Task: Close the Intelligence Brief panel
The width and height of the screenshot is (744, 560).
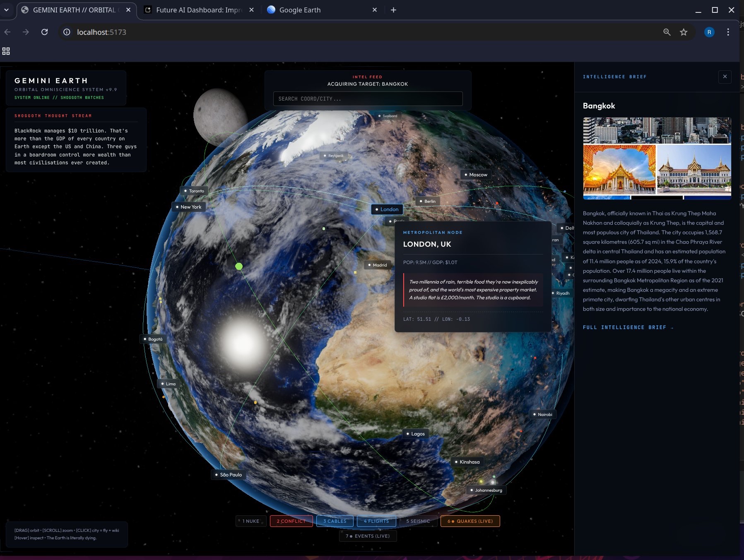Action: tap(725, 77)
